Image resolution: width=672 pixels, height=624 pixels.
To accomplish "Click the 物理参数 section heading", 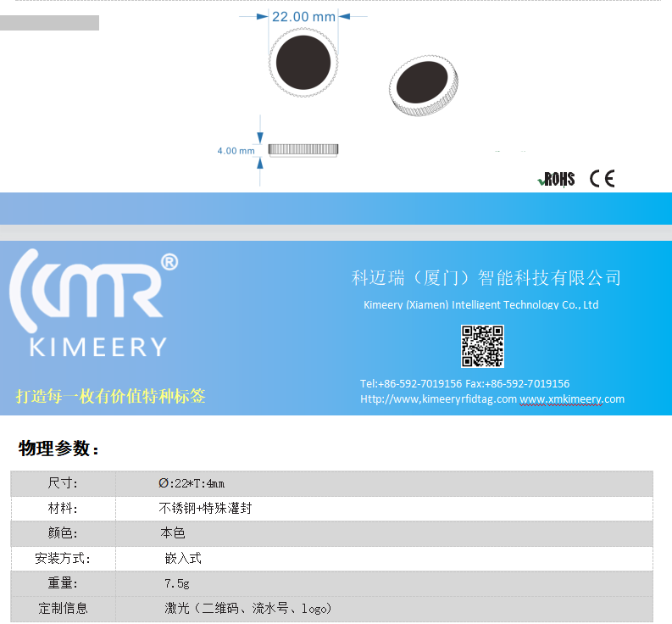I will pyautogui.click(x=58, y=448).
